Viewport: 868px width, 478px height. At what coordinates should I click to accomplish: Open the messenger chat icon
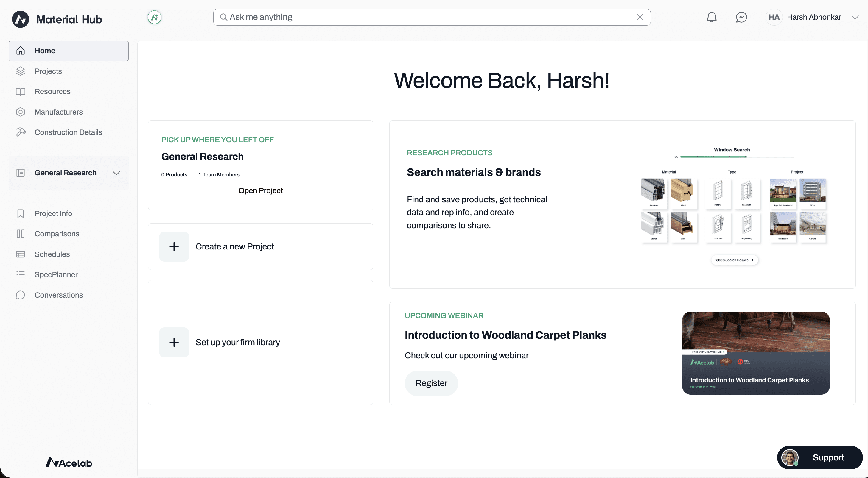[x=741, y=17]
